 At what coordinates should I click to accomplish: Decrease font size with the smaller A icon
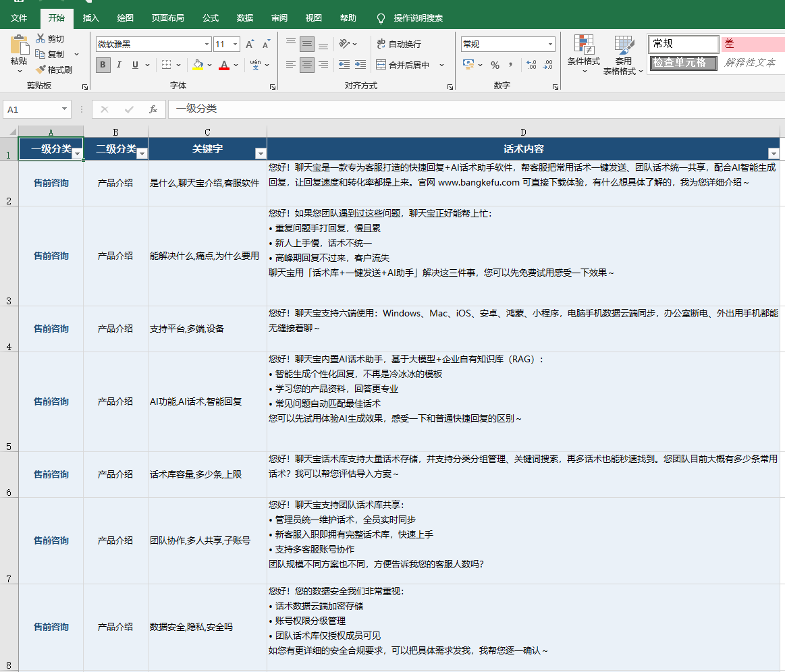pyautogui.click(x=266, y=44)
